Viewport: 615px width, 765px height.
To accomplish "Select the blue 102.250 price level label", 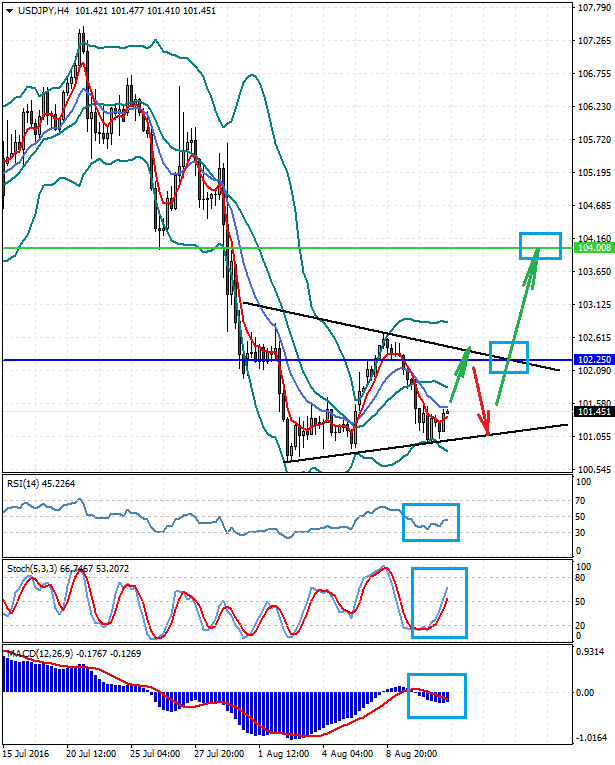I will click(x=594, y=359).
